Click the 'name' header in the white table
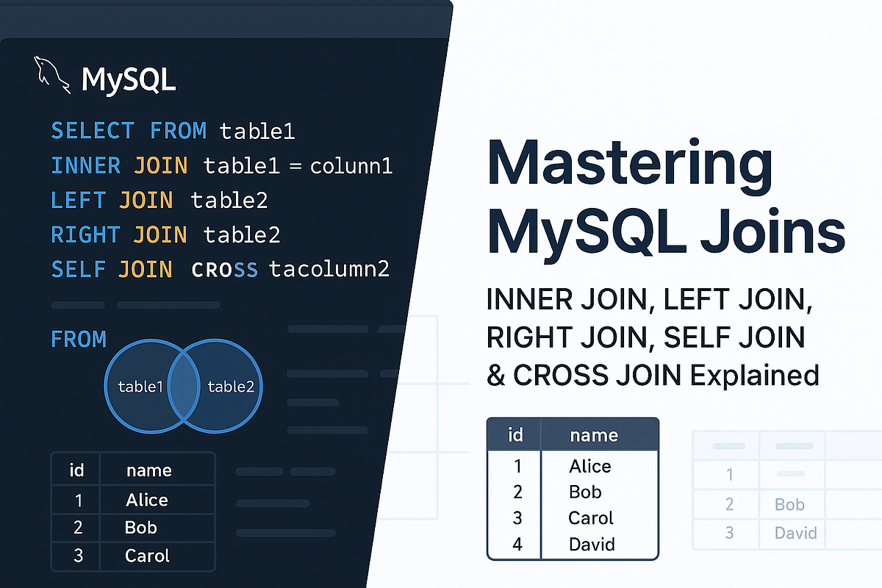 594,436
